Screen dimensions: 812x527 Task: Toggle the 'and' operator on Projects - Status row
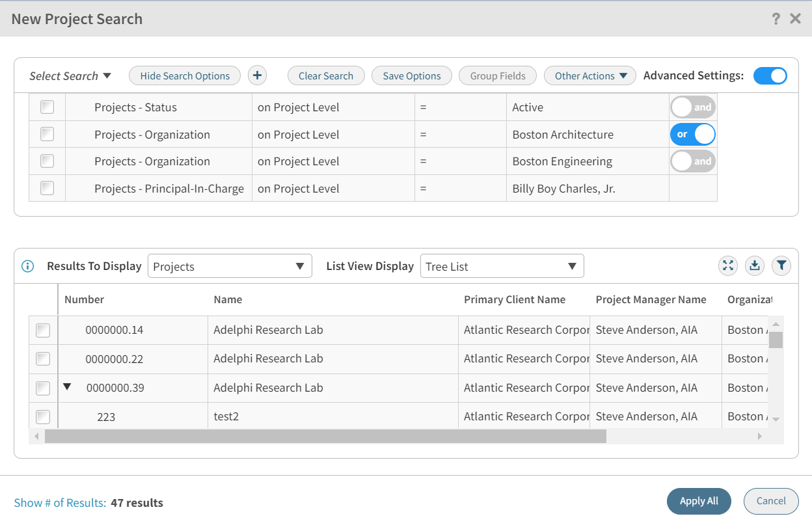pos(692,107)
